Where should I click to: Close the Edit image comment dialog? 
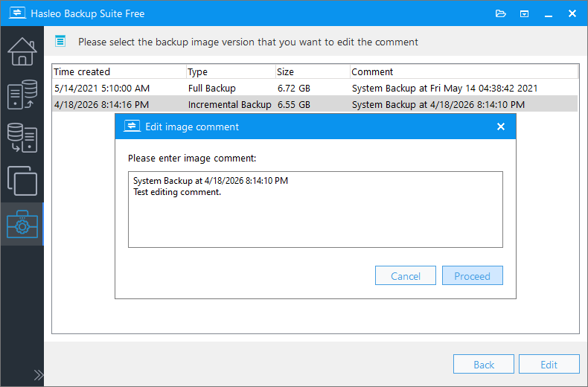pos(501,127)
